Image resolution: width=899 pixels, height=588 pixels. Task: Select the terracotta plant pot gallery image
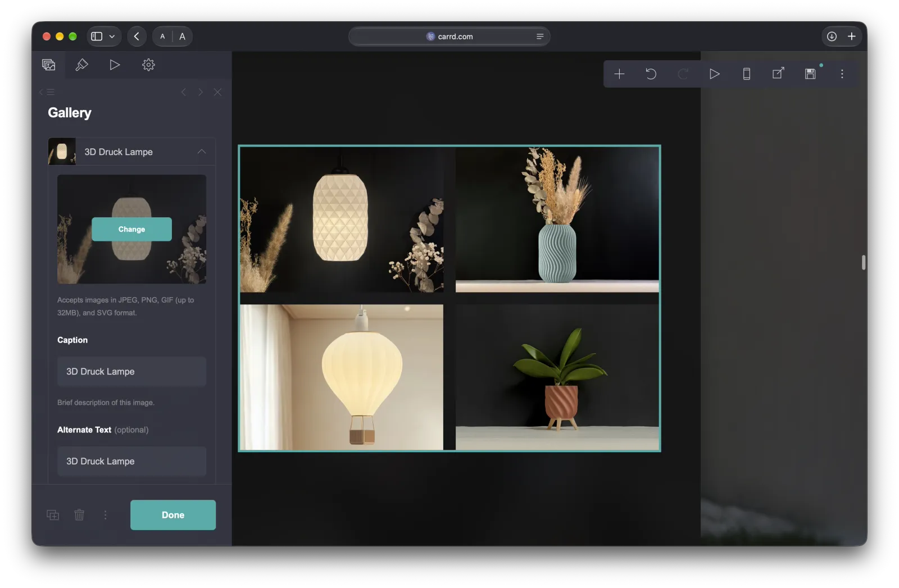click(x=557, y=377)
